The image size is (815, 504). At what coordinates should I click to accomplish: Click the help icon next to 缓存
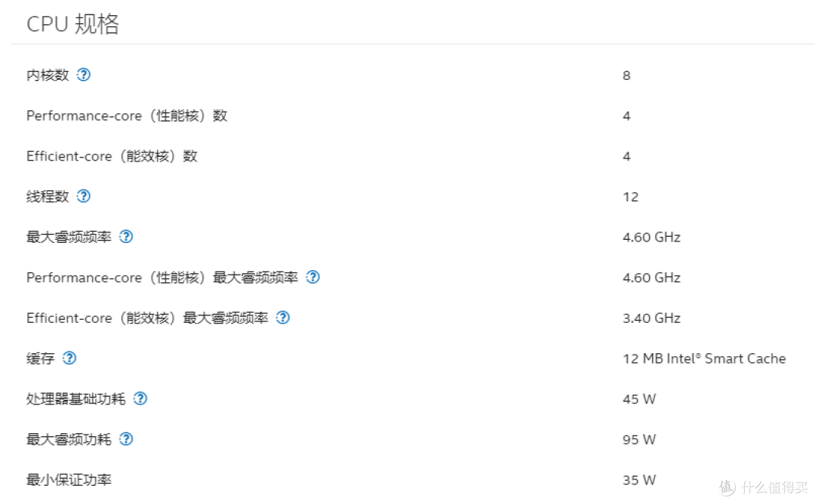(x=69, y=358)
